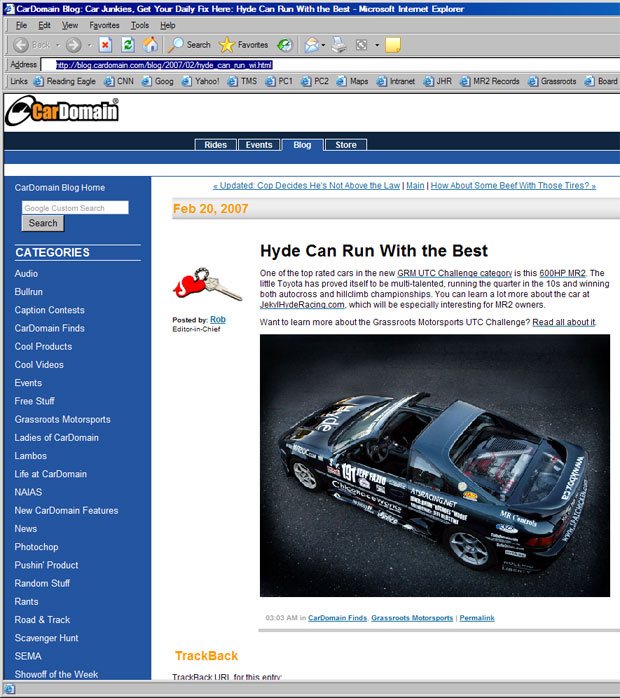The width and height of the screenshot is (620, 698).
Task: Switch to the Events tab
Action: click(259, 145)
